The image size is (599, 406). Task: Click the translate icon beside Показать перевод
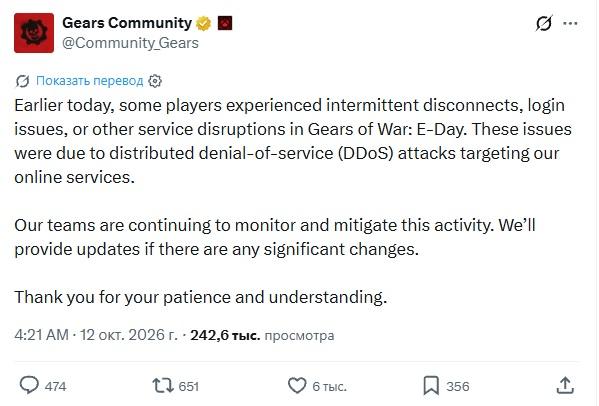click(x=23, y=81)
